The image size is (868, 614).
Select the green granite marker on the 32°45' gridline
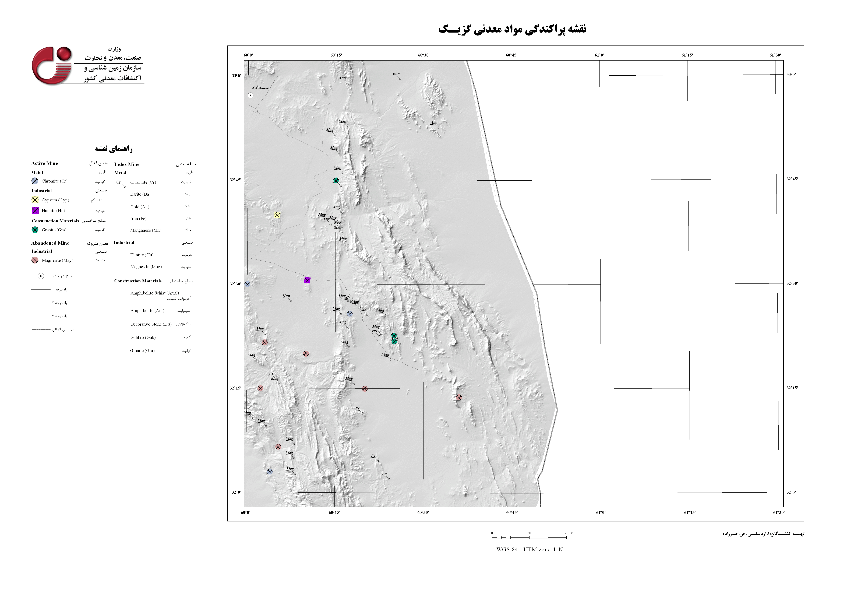click(336, 180)
